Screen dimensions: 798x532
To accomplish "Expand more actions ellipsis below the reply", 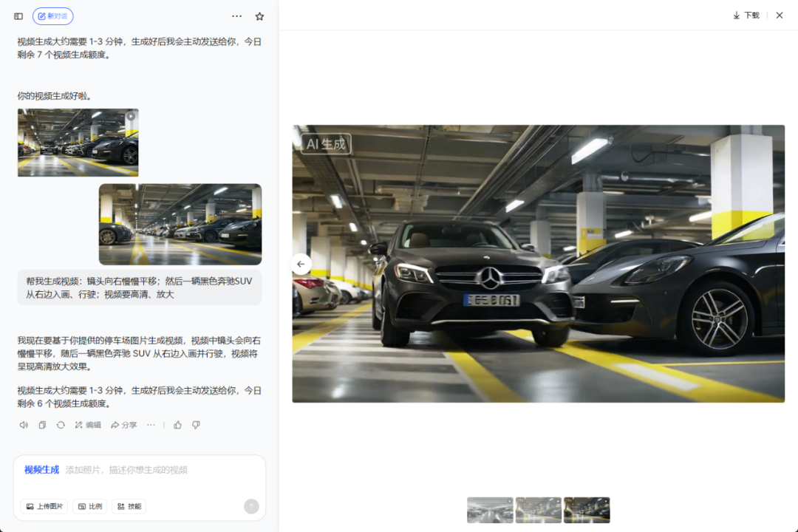I will (x=151, y=425).
